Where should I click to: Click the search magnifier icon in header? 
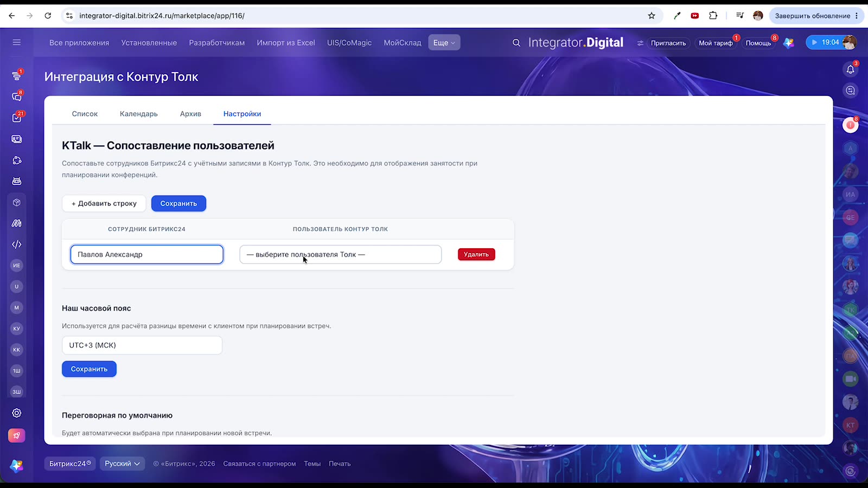point(516,42)
